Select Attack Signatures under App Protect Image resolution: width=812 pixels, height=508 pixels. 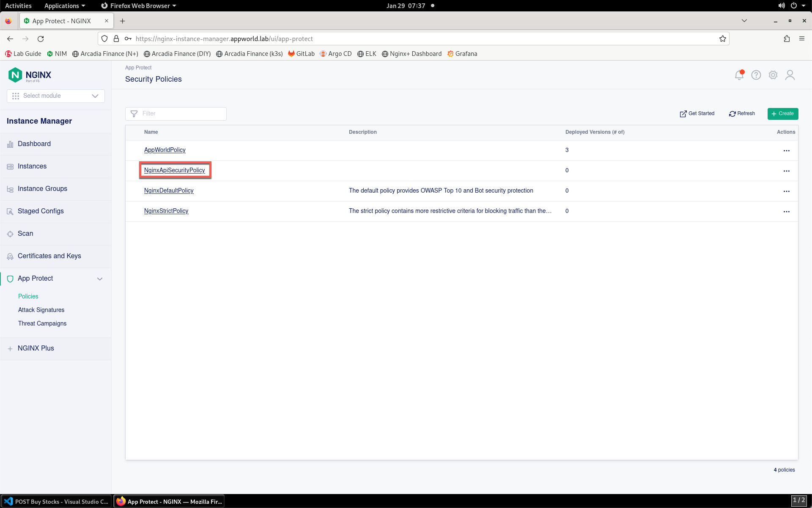[41, 310]
